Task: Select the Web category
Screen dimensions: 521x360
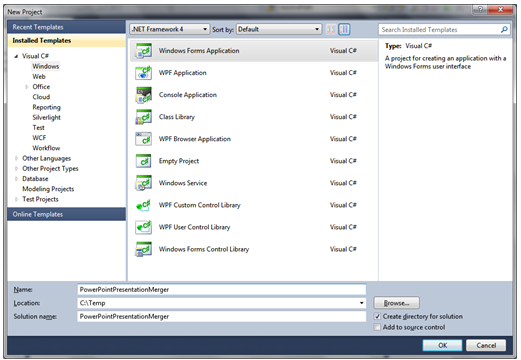Action: [x=39, y=77]
